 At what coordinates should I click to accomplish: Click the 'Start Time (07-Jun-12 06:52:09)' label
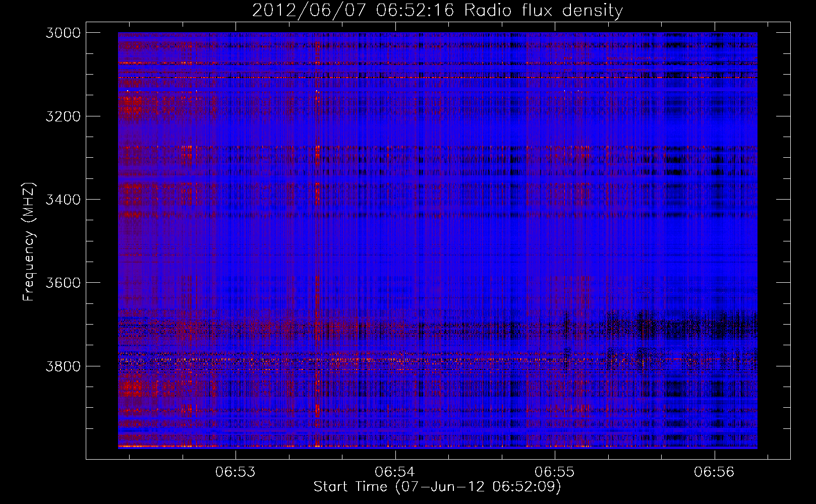click(437, 487)
